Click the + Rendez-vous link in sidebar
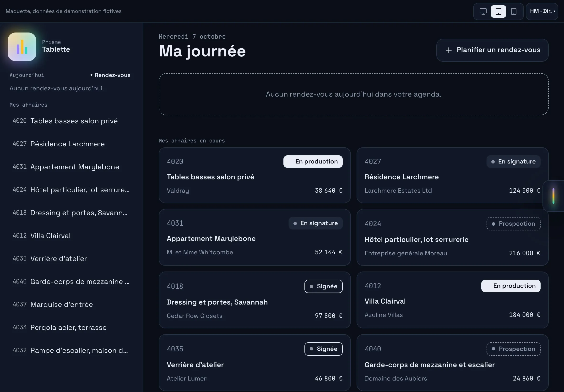This screenshot has height=392, width=564. click(x=110, y=75)
